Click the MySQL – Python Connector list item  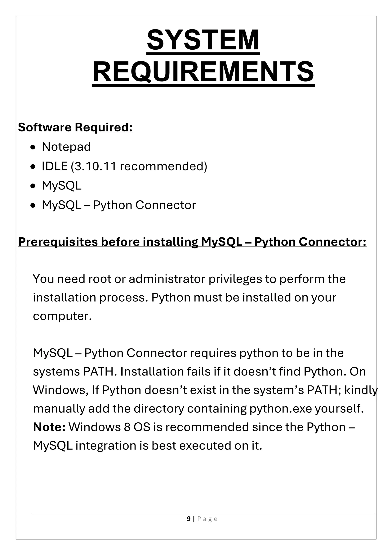pos(119,205)
